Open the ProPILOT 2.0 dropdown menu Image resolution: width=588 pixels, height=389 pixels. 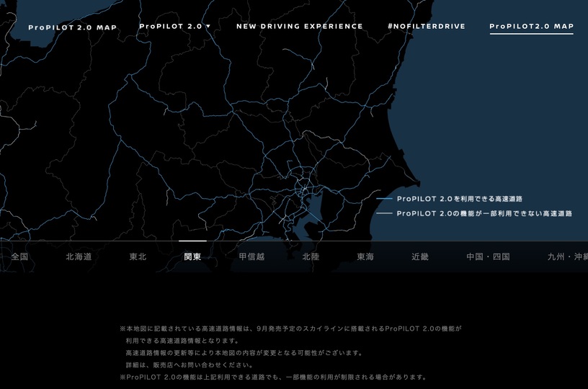point(175,26)
